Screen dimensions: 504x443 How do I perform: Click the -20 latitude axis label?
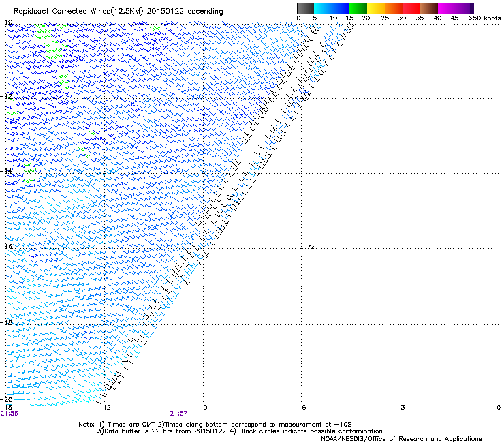click(x=7, y=399)
